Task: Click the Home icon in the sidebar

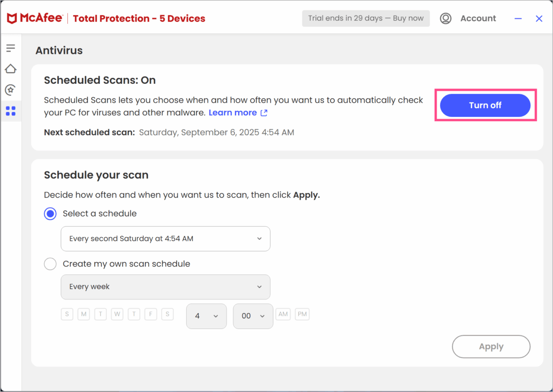Action: click(11, 68)
